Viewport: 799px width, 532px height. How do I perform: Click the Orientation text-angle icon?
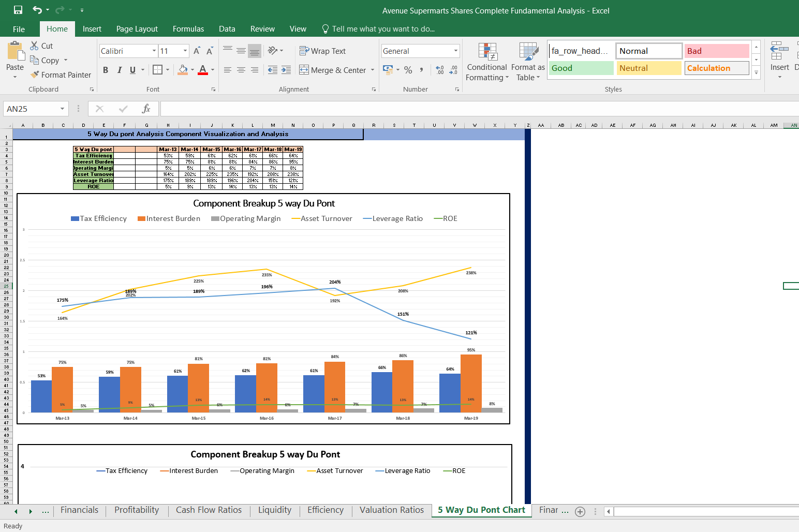point(273,51)
